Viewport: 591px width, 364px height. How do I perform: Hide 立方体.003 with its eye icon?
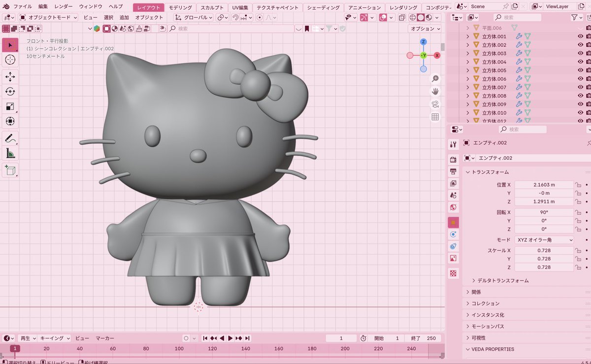click(x=580, y=53)
